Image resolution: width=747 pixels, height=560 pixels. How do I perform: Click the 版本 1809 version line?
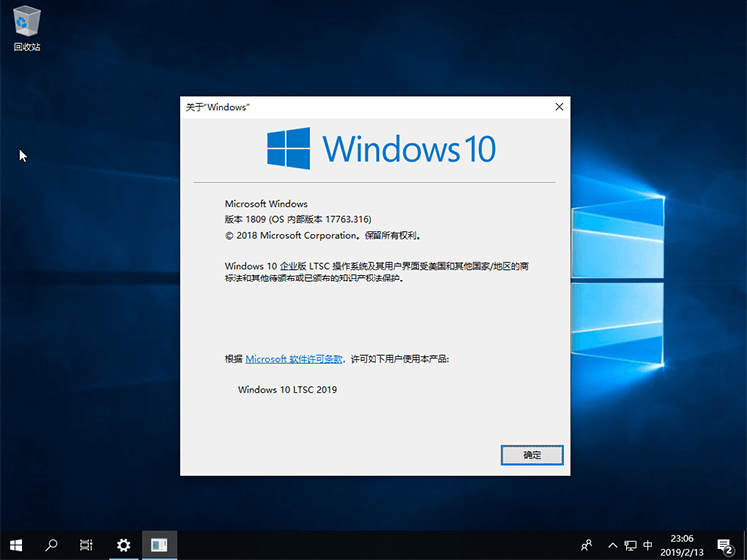click(297, 219)
